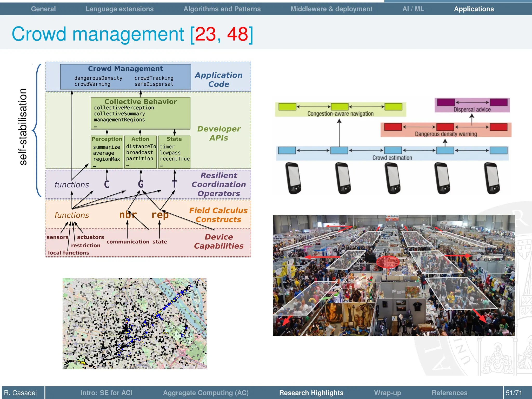Open the General section tab

point(43,9)
